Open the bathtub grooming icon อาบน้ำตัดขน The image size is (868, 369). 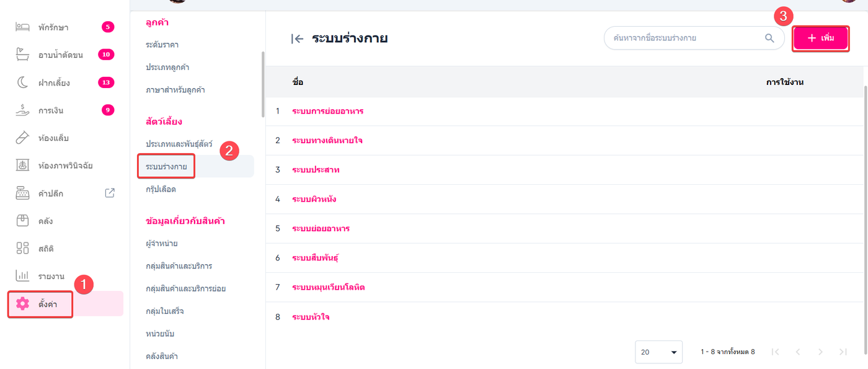(x=22, y=55)
